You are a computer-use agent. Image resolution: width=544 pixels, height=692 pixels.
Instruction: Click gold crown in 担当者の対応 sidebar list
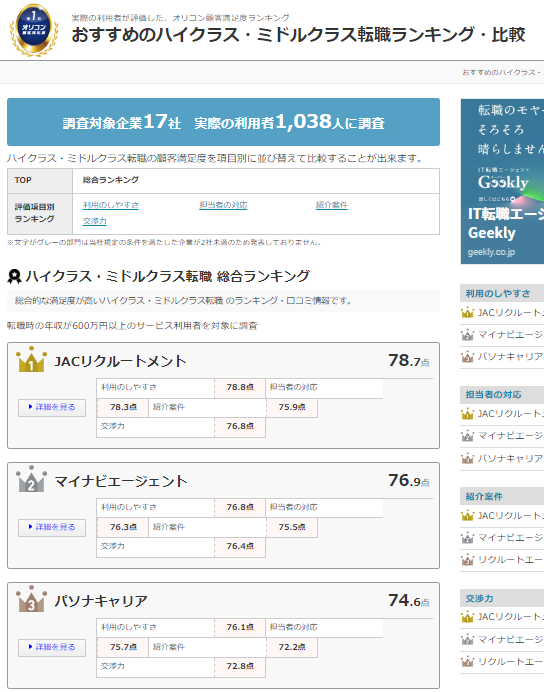(x=467, y=414)
